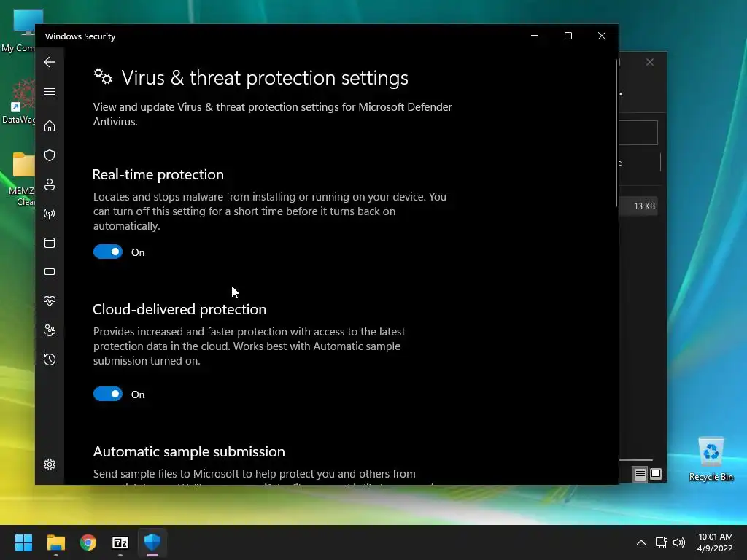
Task: Switch background window to large icons view
Action: (656, 474)
